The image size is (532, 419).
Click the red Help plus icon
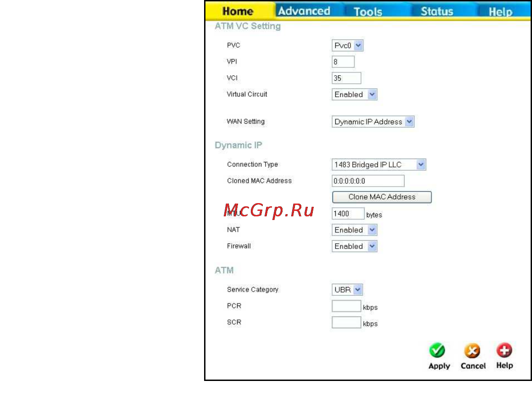[x=504, y=350]
